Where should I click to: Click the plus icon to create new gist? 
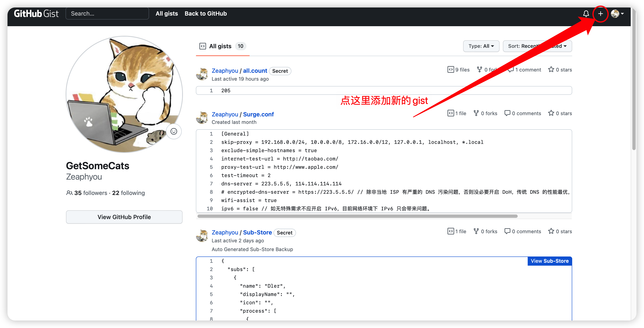600,14
